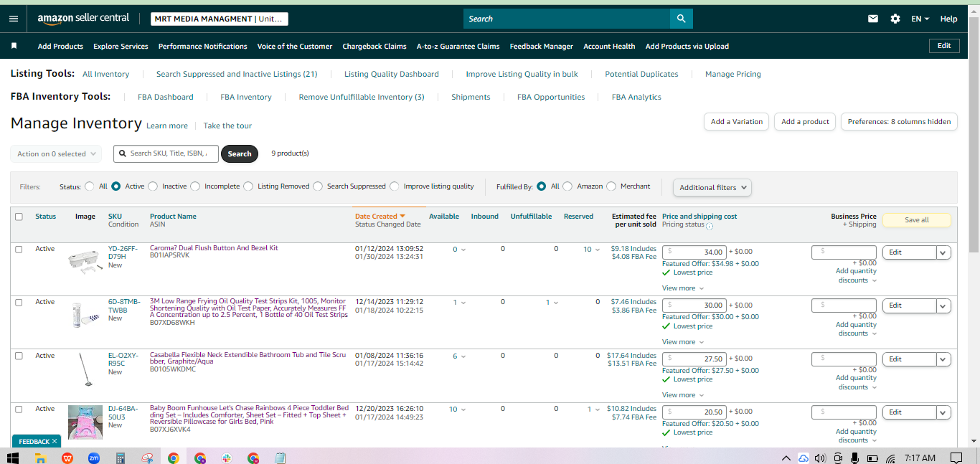Click the battery tray icon
This screenshot has height=464, width=980.
pos(872,458)
